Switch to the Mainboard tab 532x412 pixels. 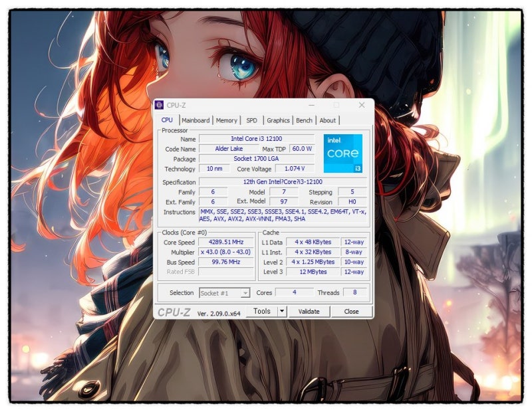(x=196, y=120)
